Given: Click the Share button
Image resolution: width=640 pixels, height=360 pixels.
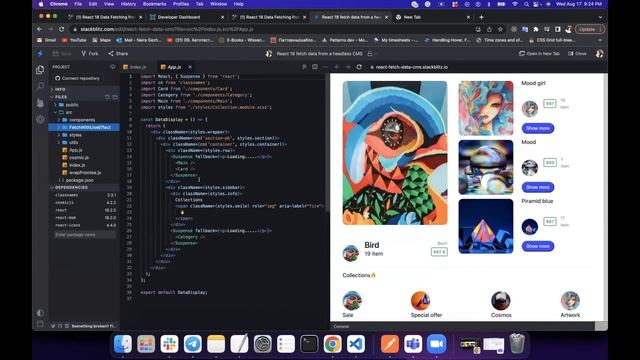Looking at the screenshot, I should 118,53.
